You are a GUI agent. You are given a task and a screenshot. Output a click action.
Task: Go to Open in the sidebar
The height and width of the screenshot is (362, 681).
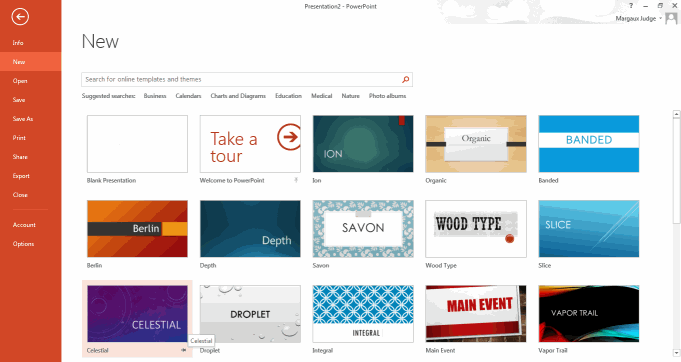click(20, 81)
